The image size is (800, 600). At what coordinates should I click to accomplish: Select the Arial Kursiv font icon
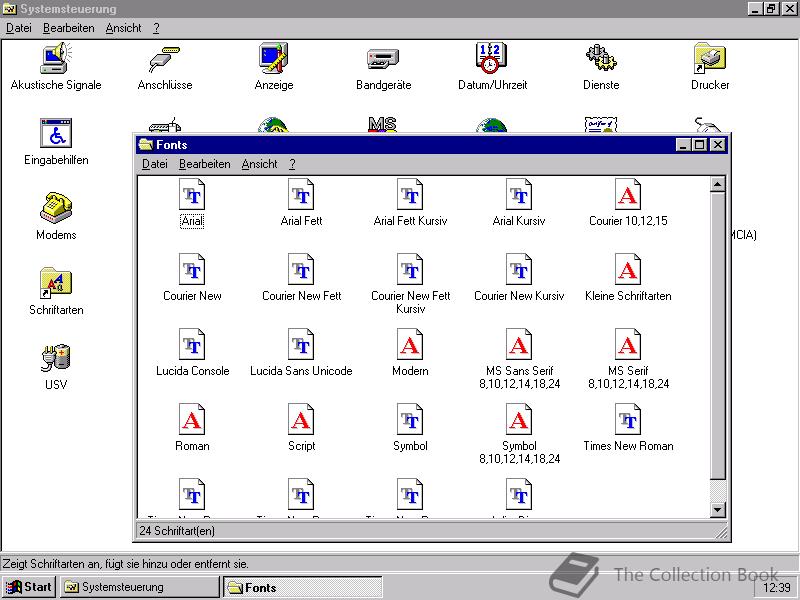[519, 194]
